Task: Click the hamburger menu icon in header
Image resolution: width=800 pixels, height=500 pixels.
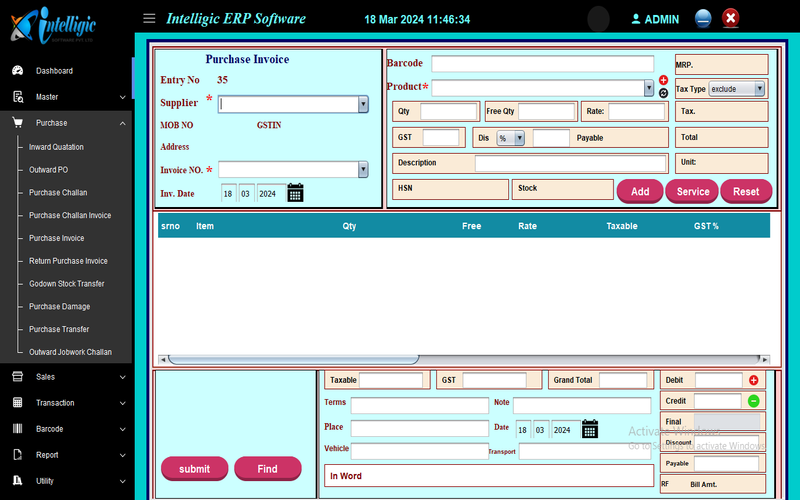Action: [149, 18]
